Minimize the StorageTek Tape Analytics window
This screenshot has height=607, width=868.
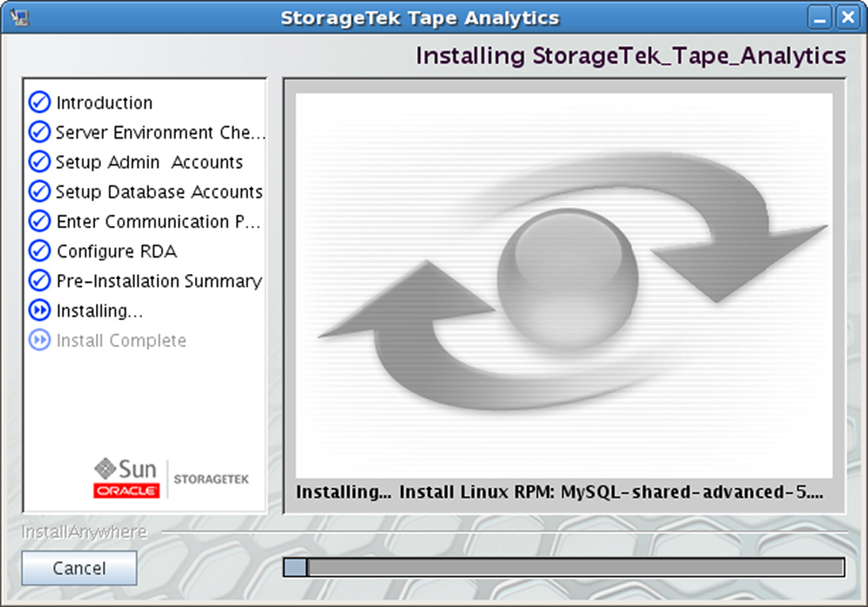coord(820,17)
